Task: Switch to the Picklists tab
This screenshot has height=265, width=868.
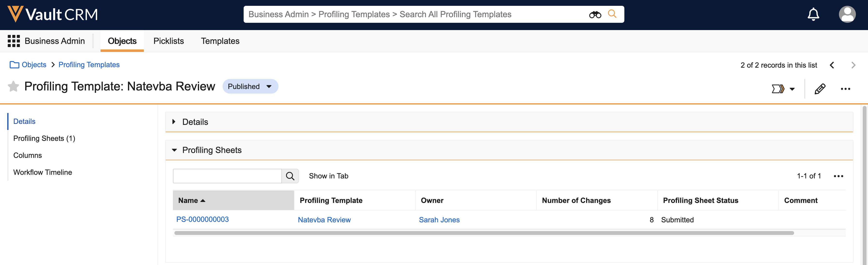Action: (x=169, y=41)
